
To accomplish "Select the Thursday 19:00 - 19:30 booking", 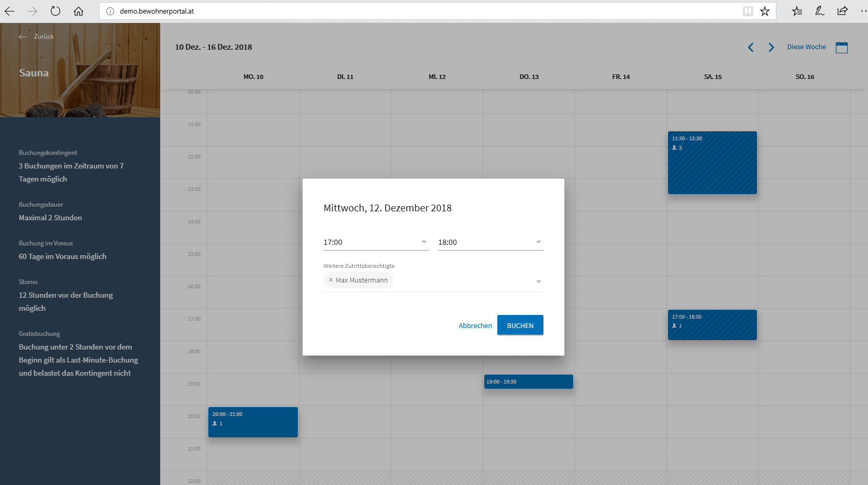I will click(528, 382).
